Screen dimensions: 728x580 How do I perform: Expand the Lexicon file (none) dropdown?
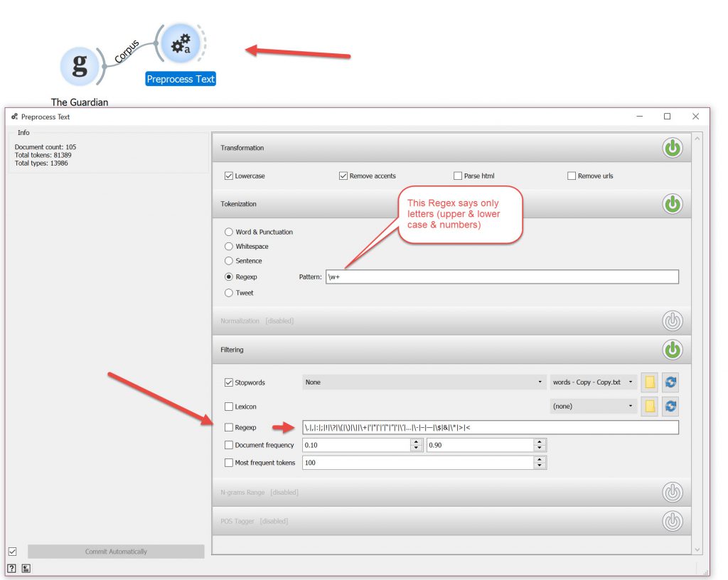pos(592,407)
